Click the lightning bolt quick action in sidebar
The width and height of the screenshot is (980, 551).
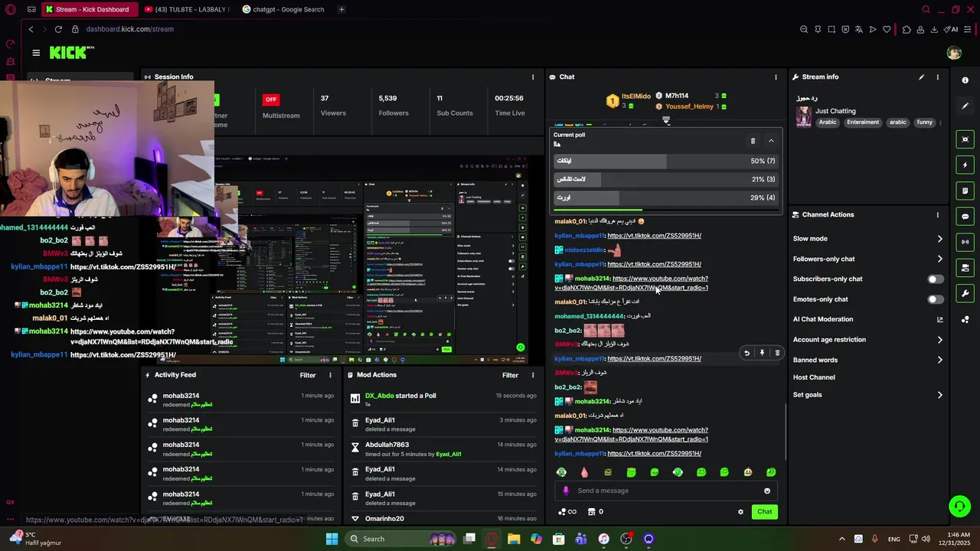[x=965, y=165]
